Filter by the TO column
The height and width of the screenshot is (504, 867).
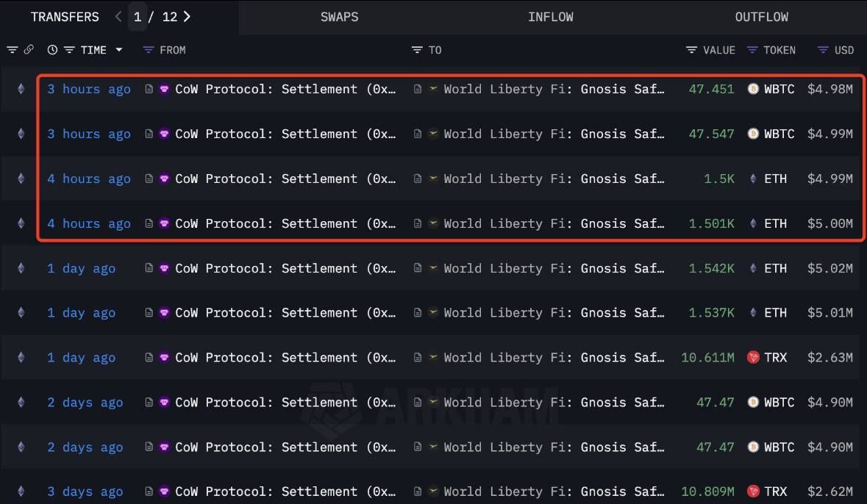[x=417, y=50]
